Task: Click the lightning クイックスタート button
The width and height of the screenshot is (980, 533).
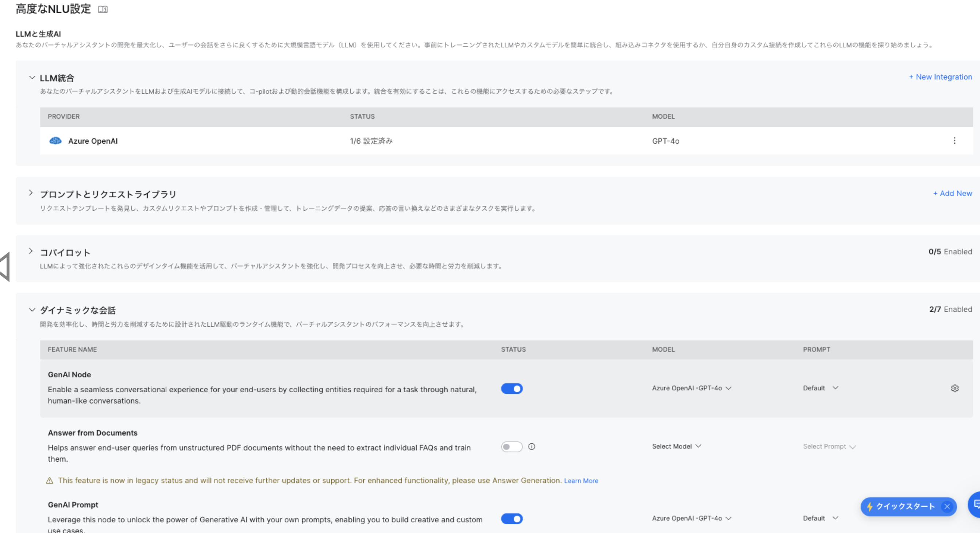Action: tap(901, 506)
